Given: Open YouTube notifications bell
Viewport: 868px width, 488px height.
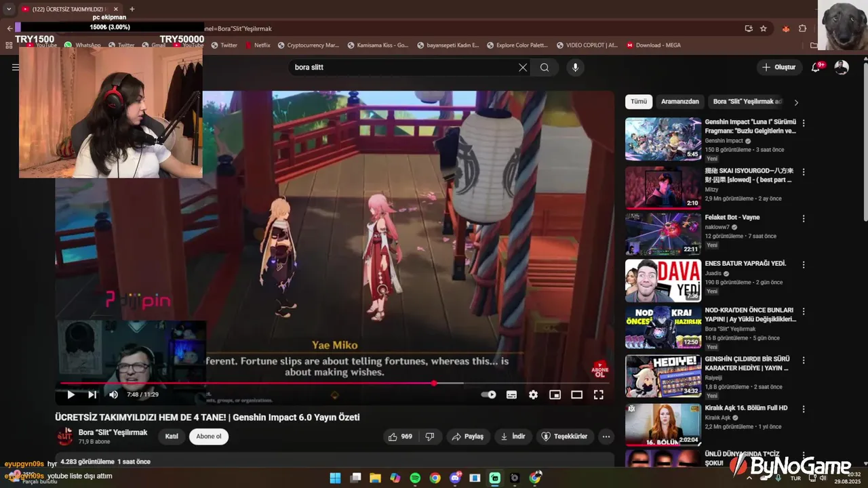Looking at the screenshot, I should (816, 67).
